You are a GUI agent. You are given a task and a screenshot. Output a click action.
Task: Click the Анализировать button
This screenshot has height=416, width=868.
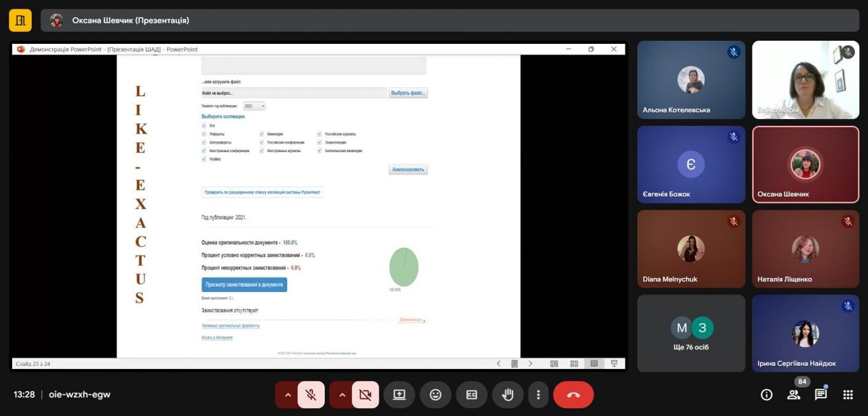[x=409, y=170]
